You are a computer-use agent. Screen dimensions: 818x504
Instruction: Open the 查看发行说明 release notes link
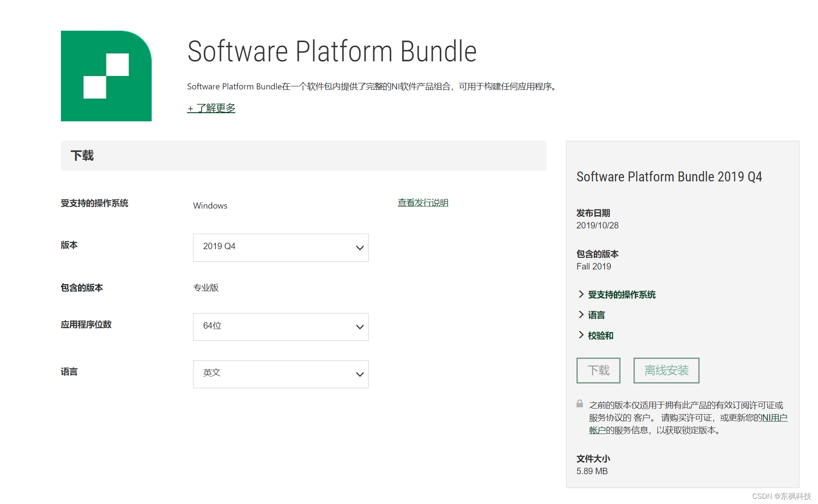[422, 202]
